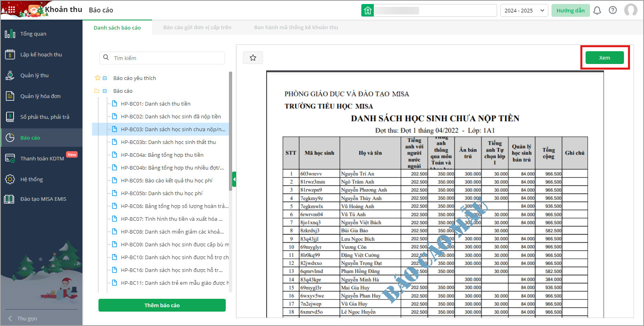Click the Hướng dẫn button
The image size is (644, 326).
coord(570,10)
